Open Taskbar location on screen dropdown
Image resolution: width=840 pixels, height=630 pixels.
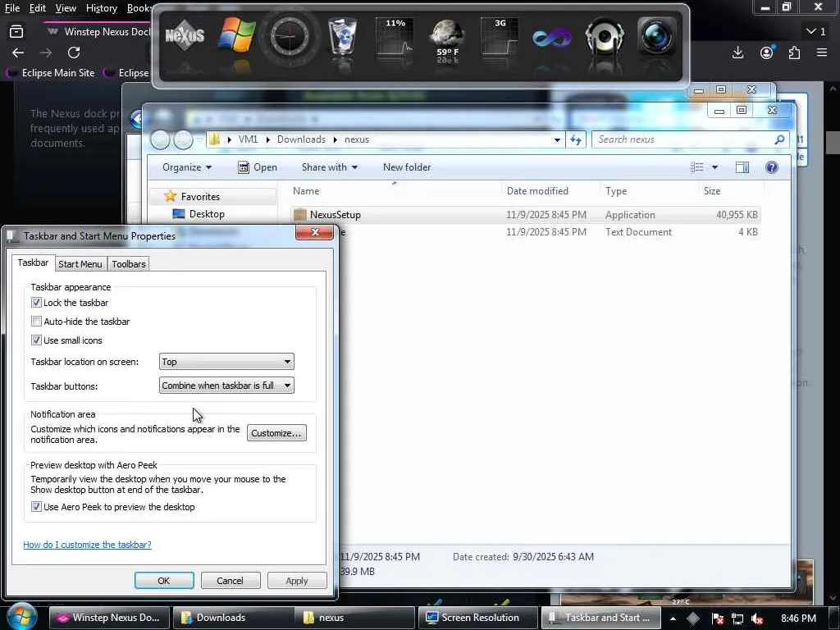coord(226,362)
